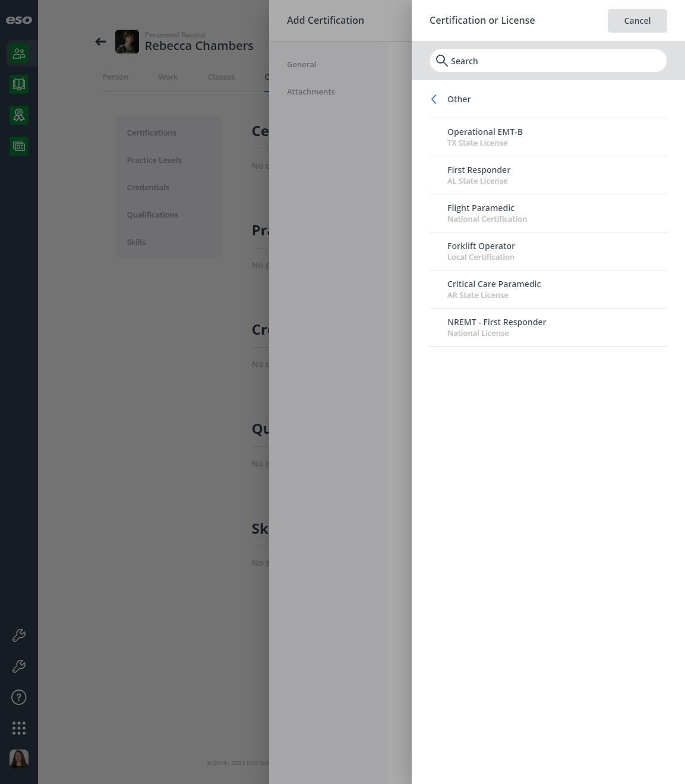Click the user avatar at sidebar bottom
Image resolution: width=685 pixels, height=784 pixels.
click(x=19, y=759)
